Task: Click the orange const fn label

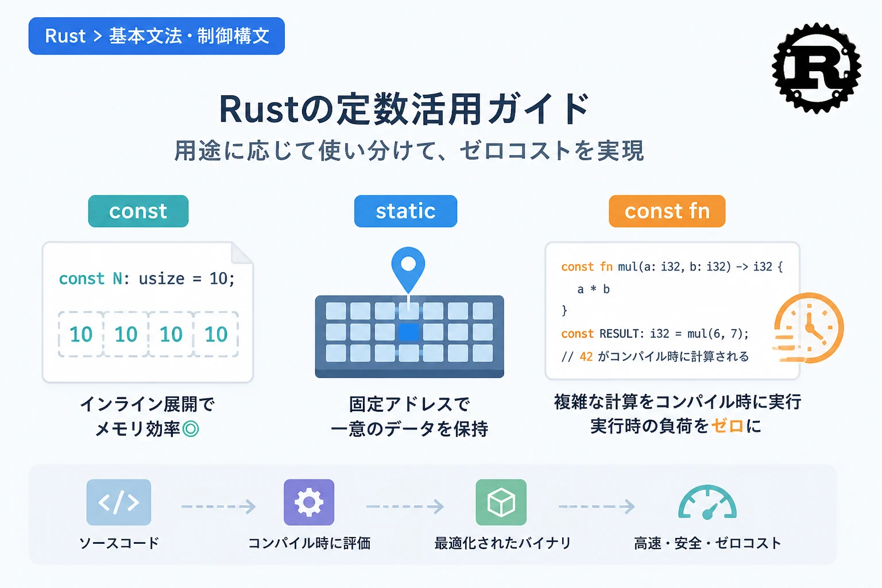Action: click(667, 211)
